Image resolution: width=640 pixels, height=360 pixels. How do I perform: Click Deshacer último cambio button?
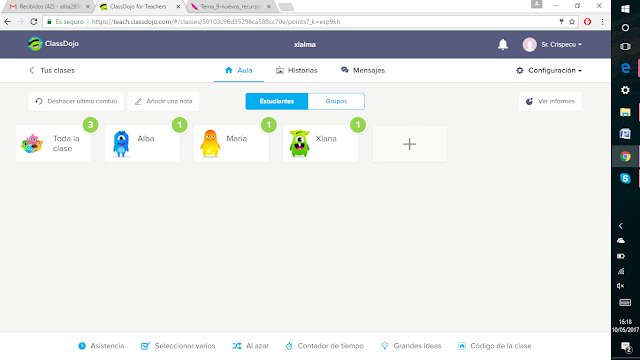[76, 101]
